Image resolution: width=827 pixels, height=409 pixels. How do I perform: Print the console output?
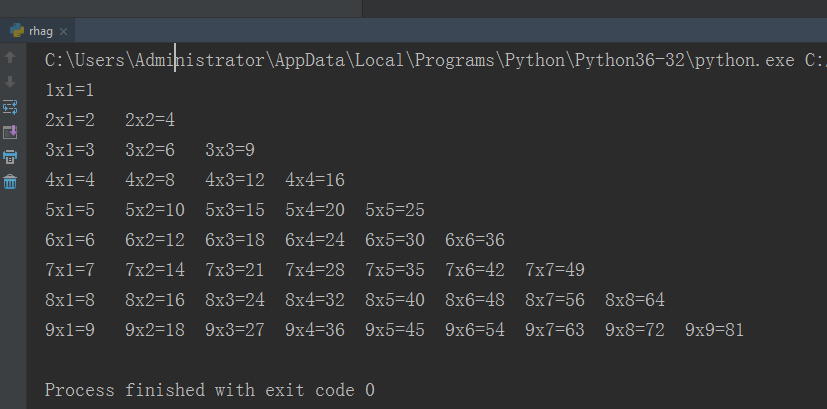pyautogui.click(x=10, y=157)
